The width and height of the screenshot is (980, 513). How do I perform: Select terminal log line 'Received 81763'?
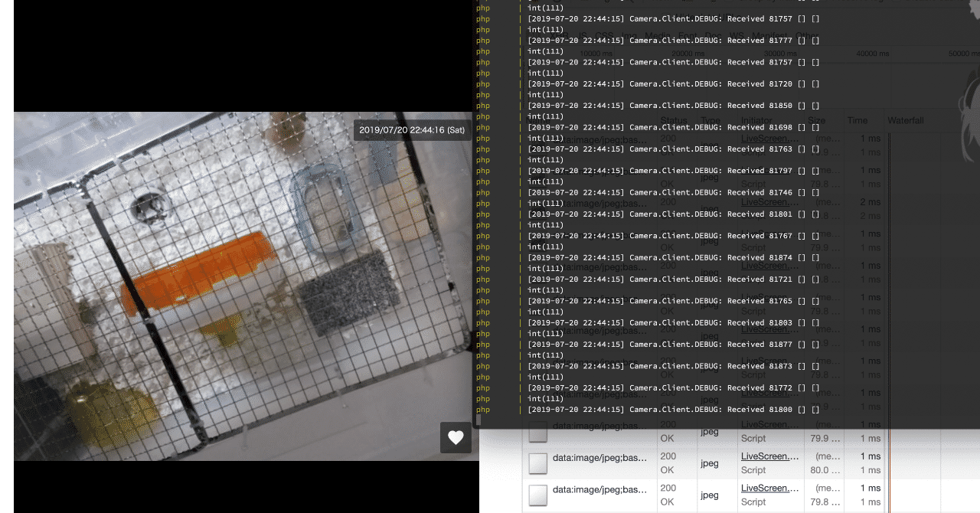click(674, 149)
